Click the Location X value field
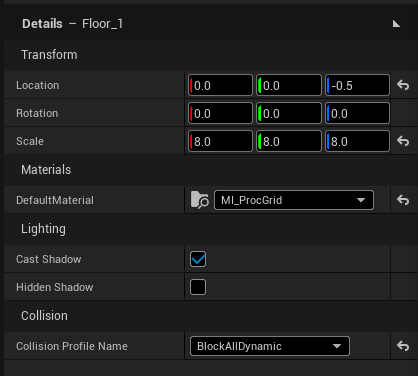This screenshot has width=418, height=376. [x=220, y=85]
